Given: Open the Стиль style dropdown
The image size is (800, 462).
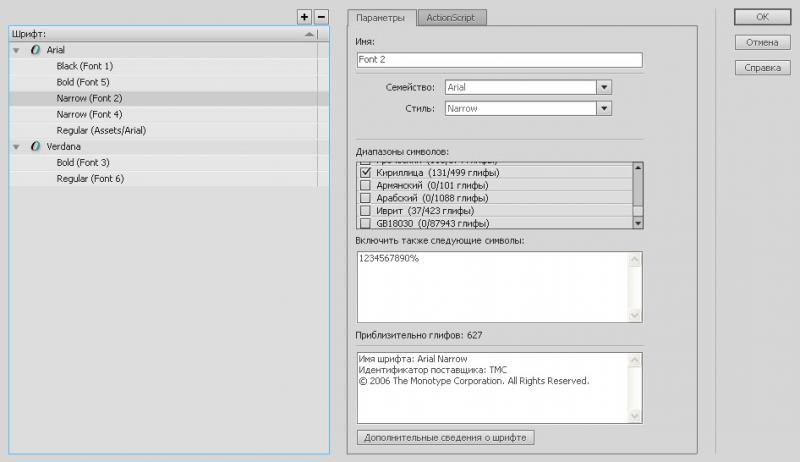Looking at the screenshot, I should pos(604,108).
